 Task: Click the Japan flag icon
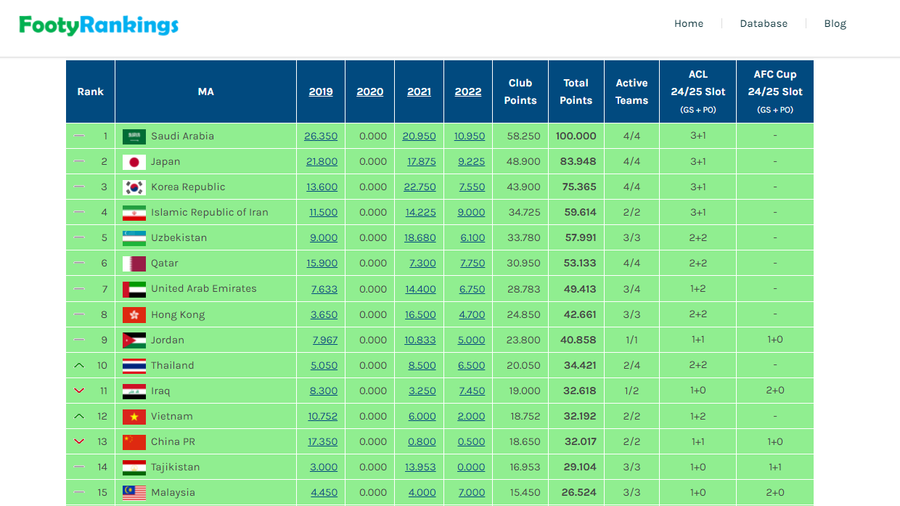[x=134, y=162]
